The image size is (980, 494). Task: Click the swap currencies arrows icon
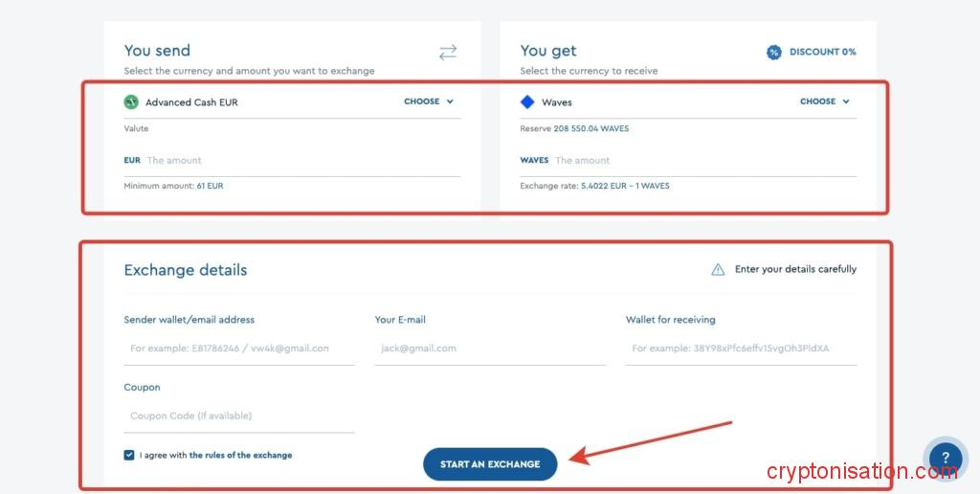(448, 52)
